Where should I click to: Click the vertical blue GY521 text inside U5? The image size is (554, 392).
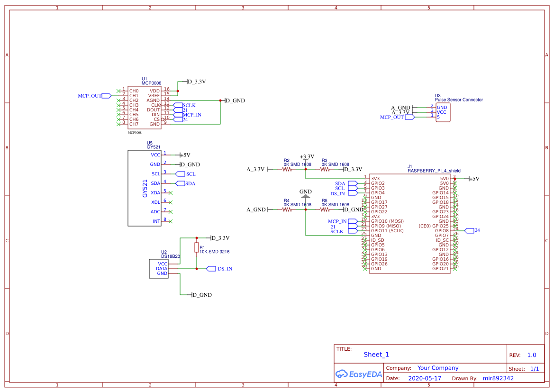145,188
